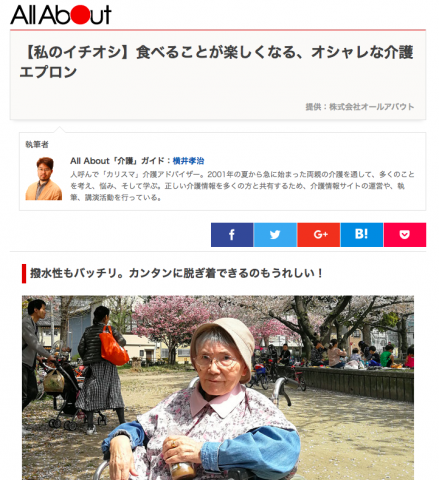
Task: Click the All About logo
Action: pyautogui.click(x=61, y=15)
